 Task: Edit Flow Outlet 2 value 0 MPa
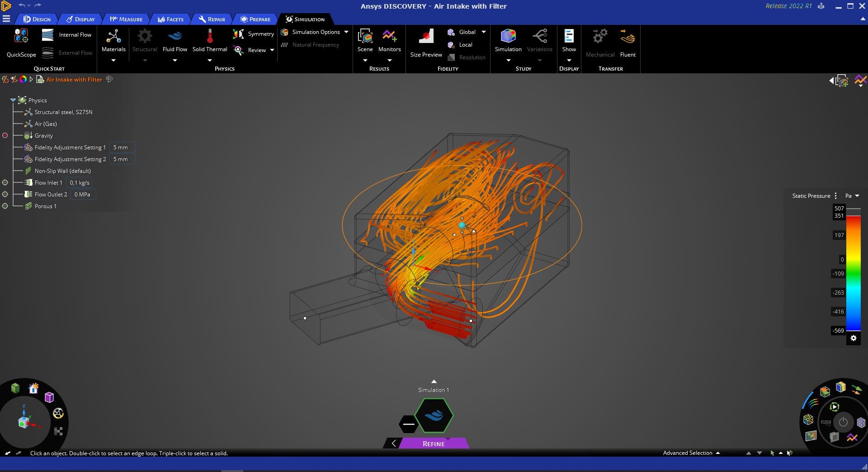82,195
